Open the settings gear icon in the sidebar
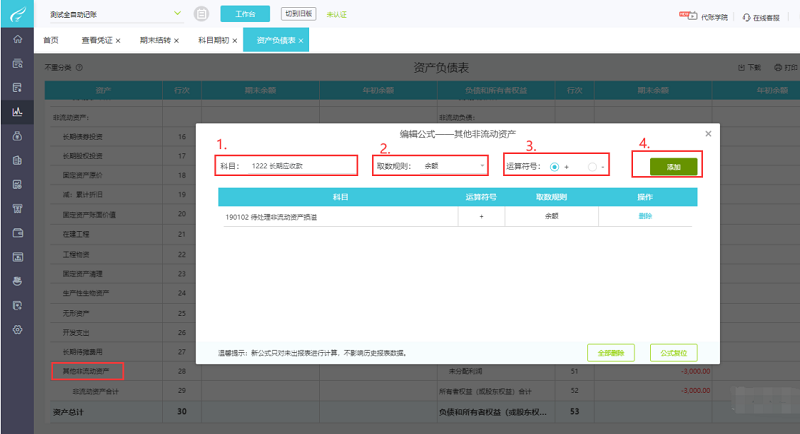This screenshot has width=800, height=434. click(x=17, y=329)
